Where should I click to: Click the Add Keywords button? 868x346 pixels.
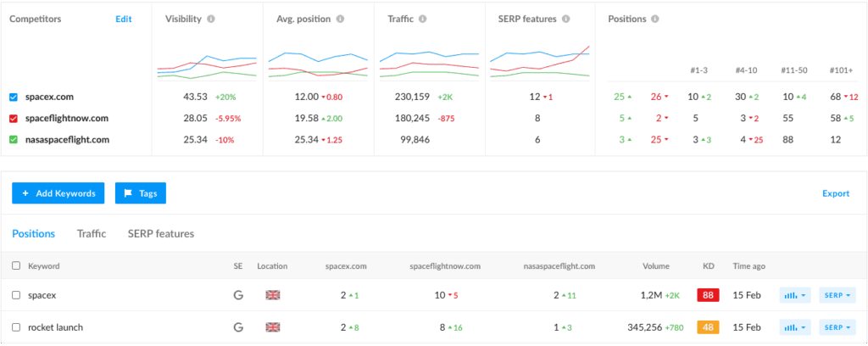click(58, 193)
